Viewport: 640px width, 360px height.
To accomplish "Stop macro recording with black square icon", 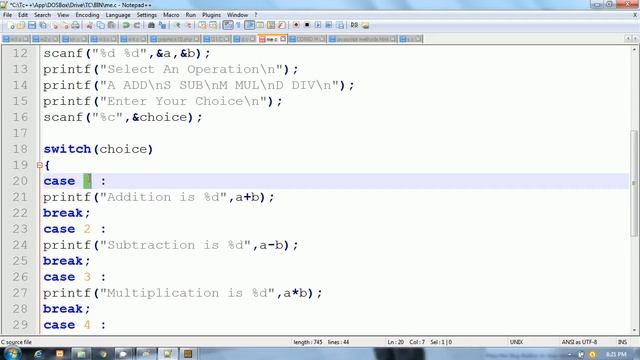I will tap(307, 25).
